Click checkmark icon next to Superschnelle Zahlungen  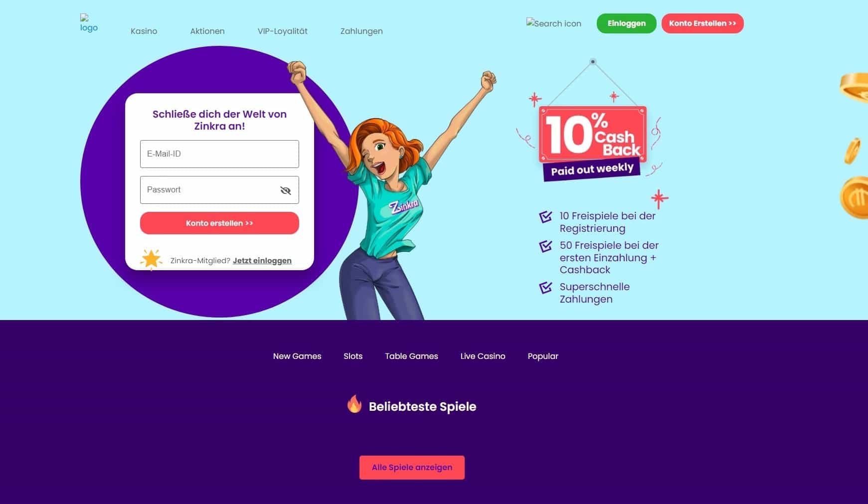[545, 288]
